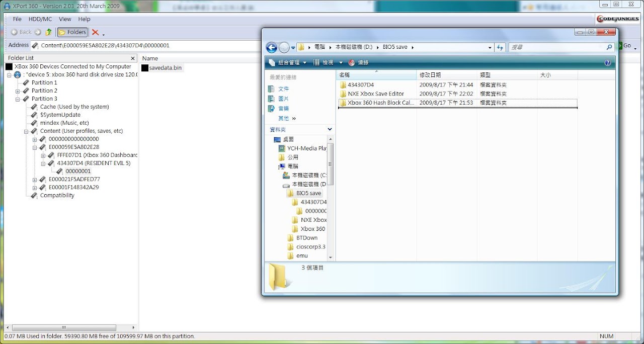Click the Explorer refresh button

(x=500, y=47)
